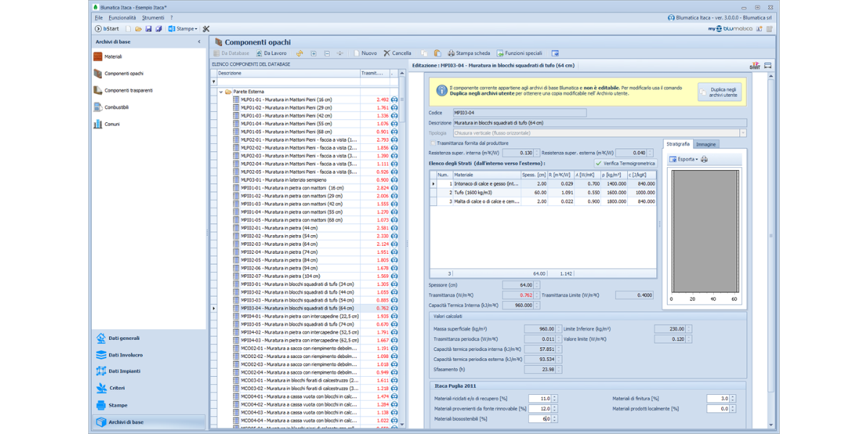Check Trasmittanza fornita dal produttore
The height and width of the screenshot is (434, 868).
[x=432, y=143]
